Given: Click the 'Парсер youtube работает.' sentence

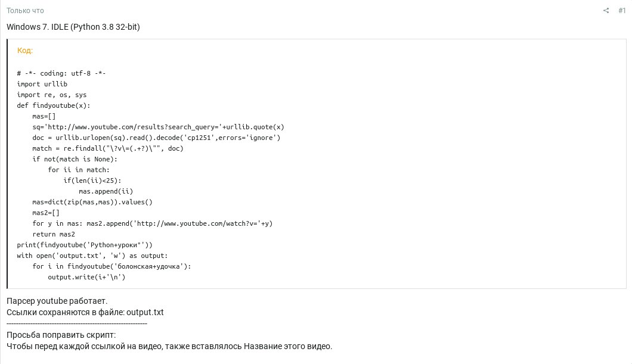Looking at the screenshot, I should click(57, 301).
